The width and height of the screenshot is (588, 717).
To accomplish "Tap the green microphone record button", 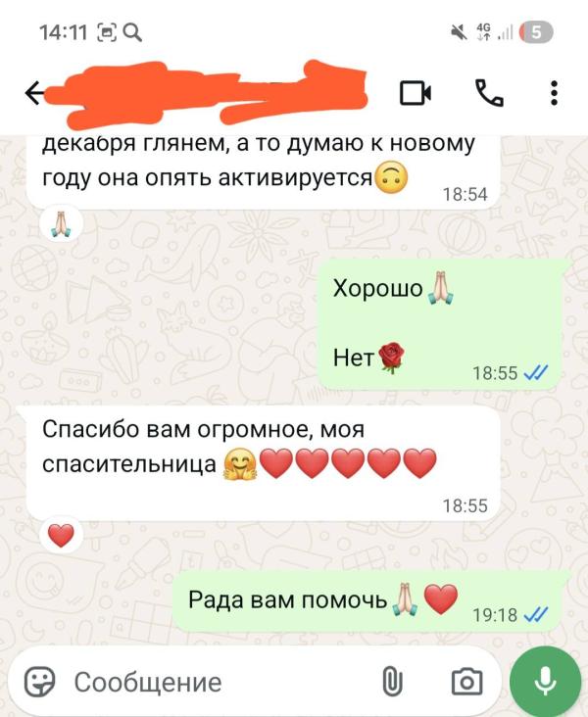I will point(546,682).
